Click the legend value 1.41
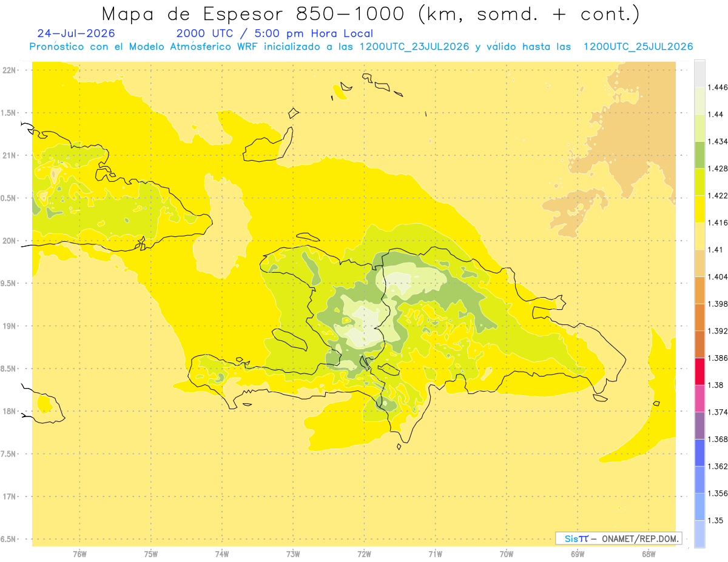This screenshot has height=562, width=728. (715, 250)
